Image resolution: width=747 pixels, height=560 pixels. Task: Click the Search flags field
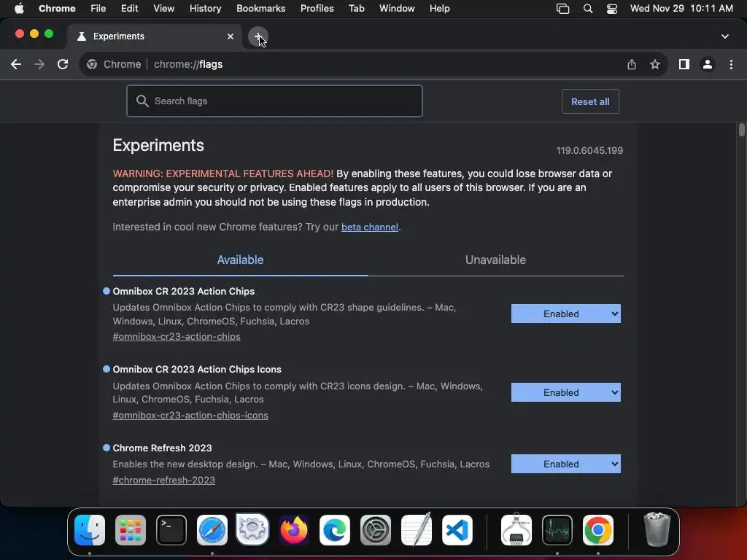[x=274, y=101]
